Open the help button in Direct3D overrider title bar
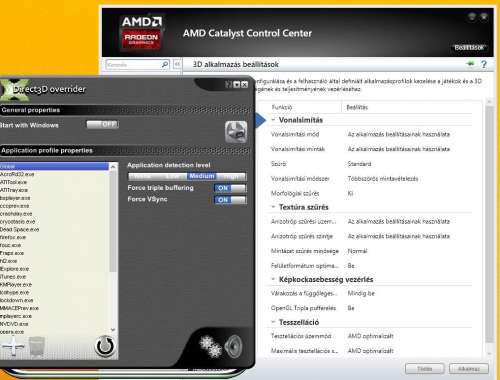This screenshot has width=500, height=380. pos(228,85)
